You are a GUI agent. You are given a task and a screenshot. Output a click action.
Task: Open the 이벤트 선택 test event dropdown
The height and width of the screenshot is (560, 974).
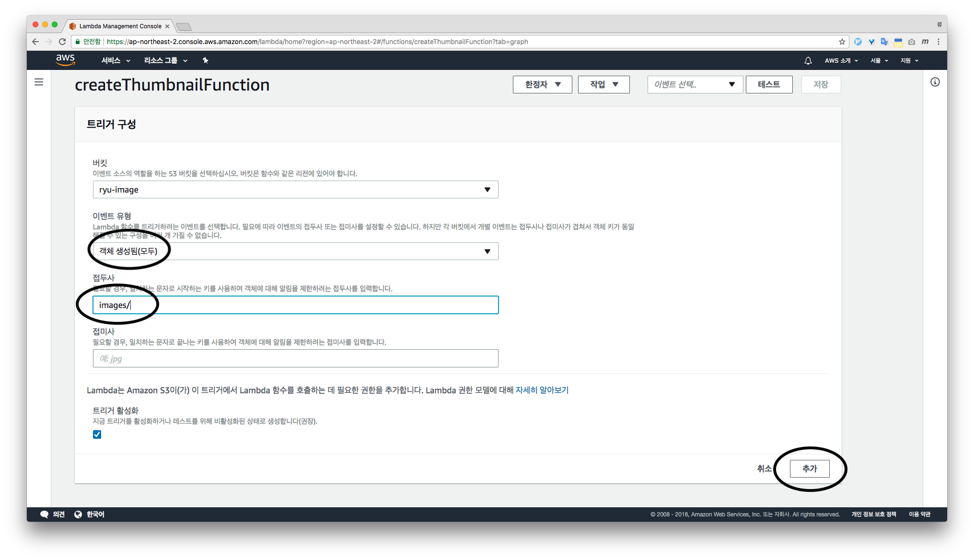click(x=695, y=84)
